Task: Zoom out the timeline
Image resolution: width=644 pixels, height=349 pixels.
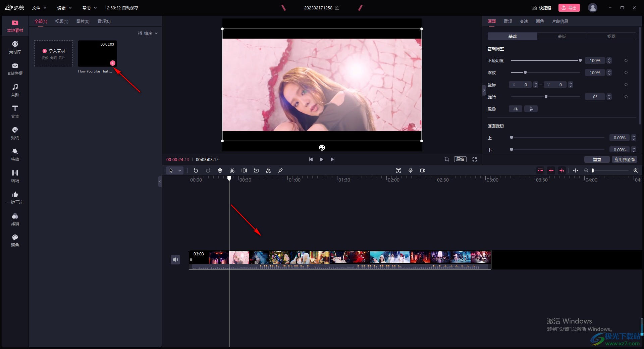Action: coord(586,170)
